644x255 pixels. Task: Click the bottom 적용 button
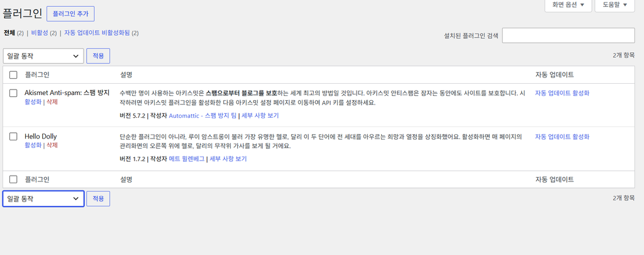coord(98,199)
